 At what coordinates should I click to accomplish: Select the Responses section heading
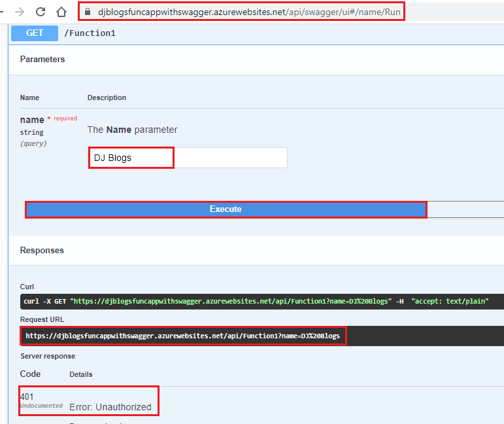coord(42,251)
